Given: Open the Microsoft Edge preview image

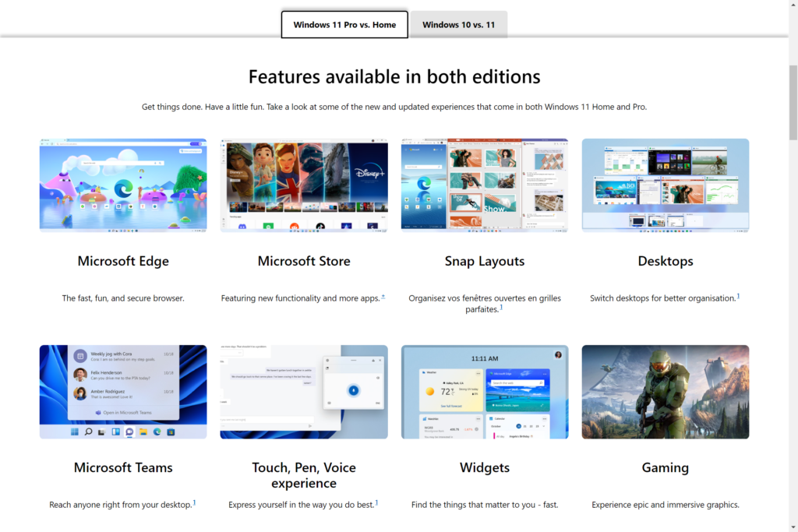Looking at the screenshot, I should point(123,185).
